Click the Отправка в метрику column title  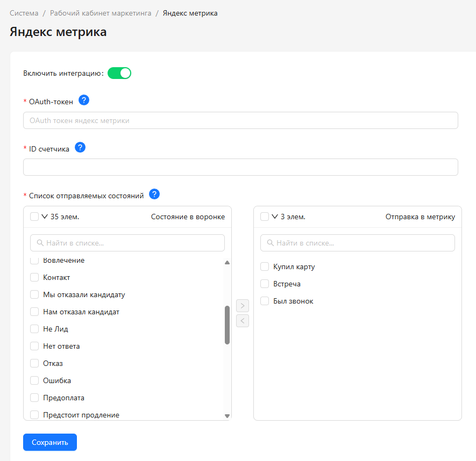420,217
